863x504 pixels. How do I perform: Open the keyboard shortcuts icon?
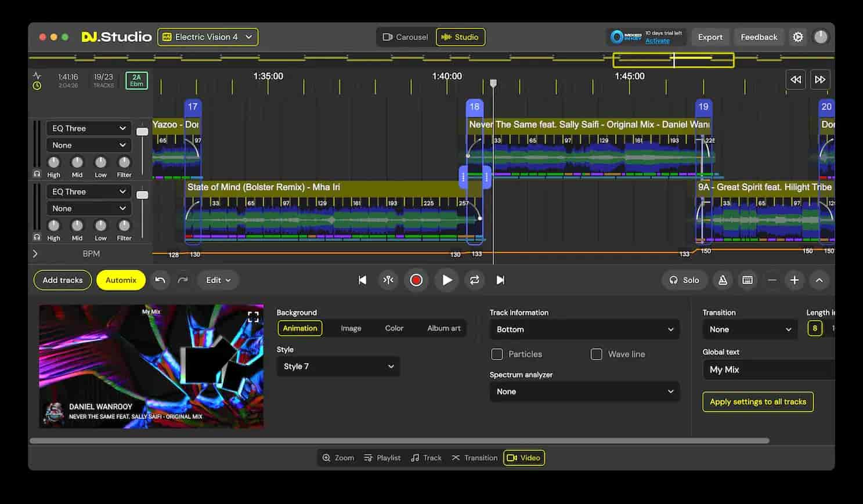[748, 280]
